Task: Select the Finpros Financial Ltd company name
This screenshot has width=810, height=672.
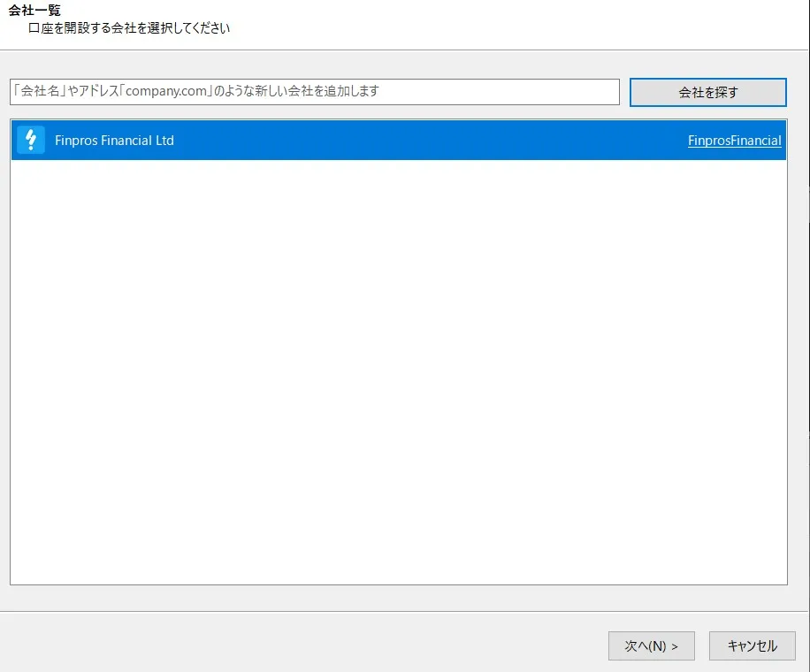Action: (114, 141)
